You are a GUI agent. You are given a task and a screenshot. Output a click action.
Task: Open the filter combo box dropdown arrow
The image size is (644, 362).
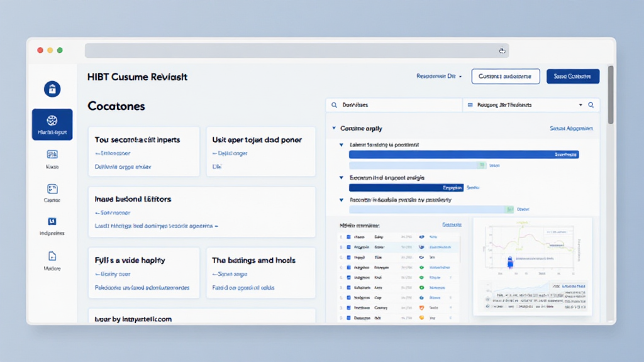[x=580, y=106]
